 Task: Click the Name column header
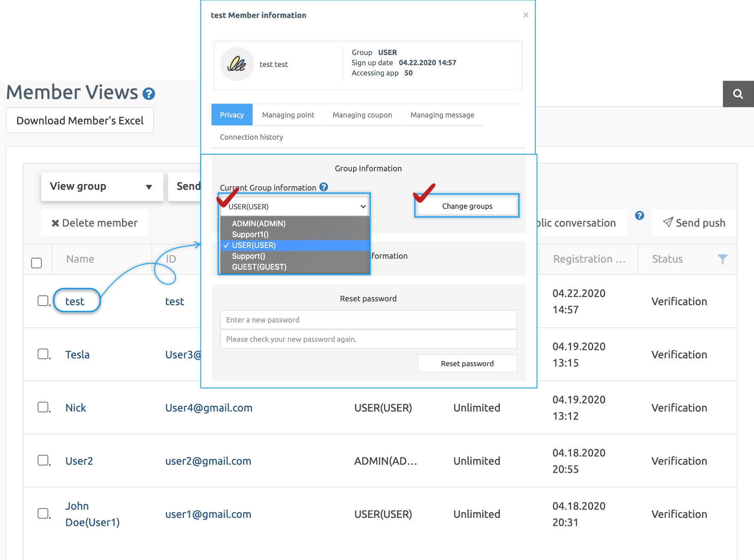[x=80, y=259]
